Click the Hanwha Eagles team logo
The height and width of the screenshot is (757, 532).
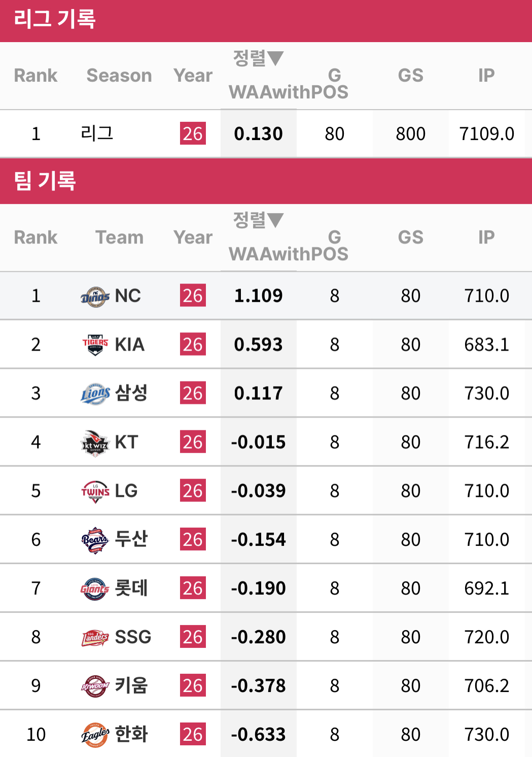[95, 735]
